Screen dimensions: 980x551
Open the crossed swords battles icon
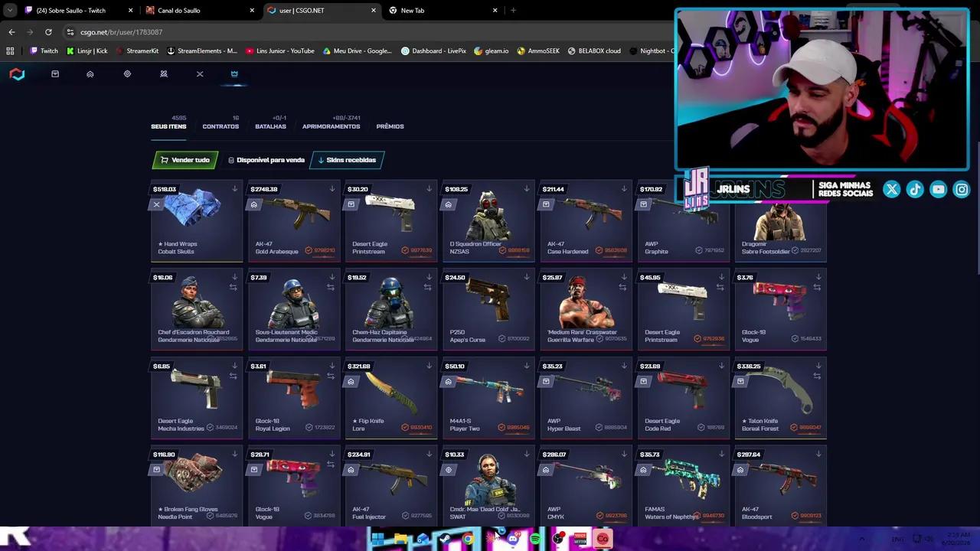(x=163, y=74)
